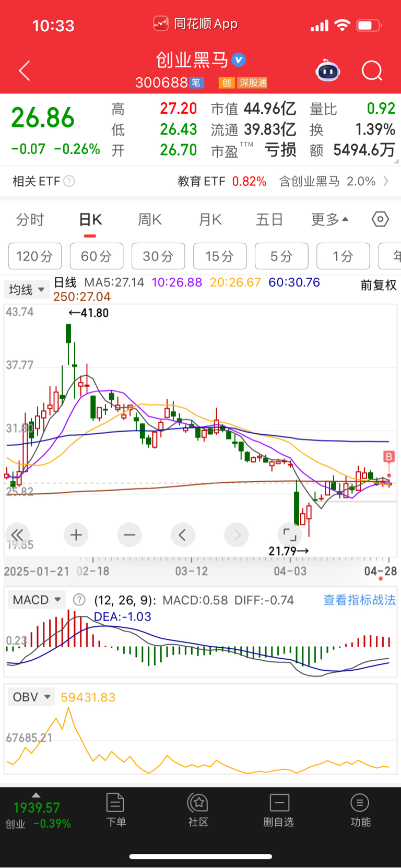Switch to the 月K tab
The height and width of the screenshot is (868, 401).
210,220
